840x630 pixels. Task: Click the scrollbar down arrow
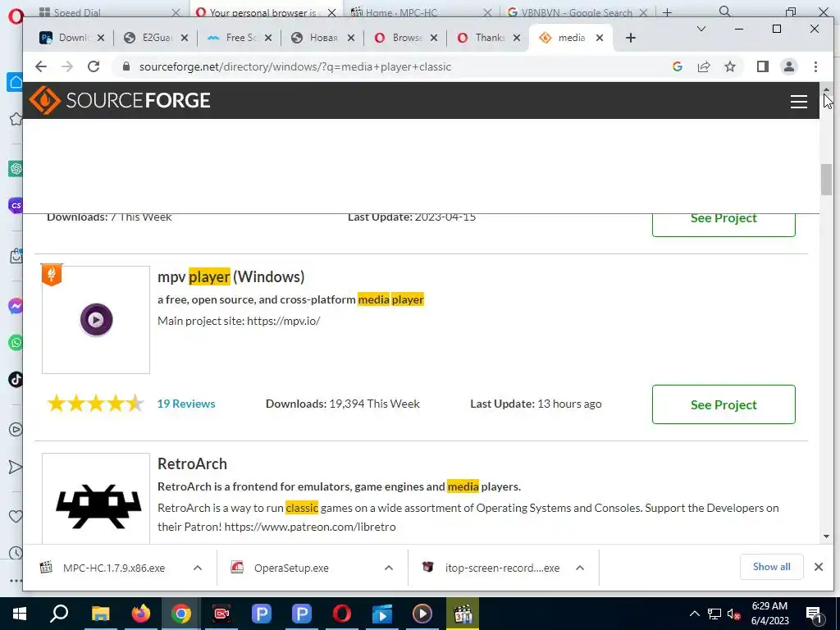click(x=826, y=536)
